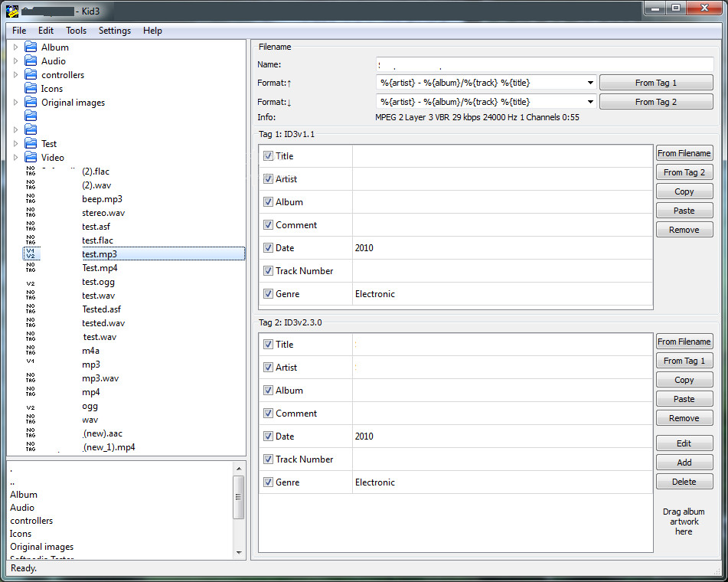Open the Edit menu
This screenshot has height=582, width=728.
pos(46,31)
